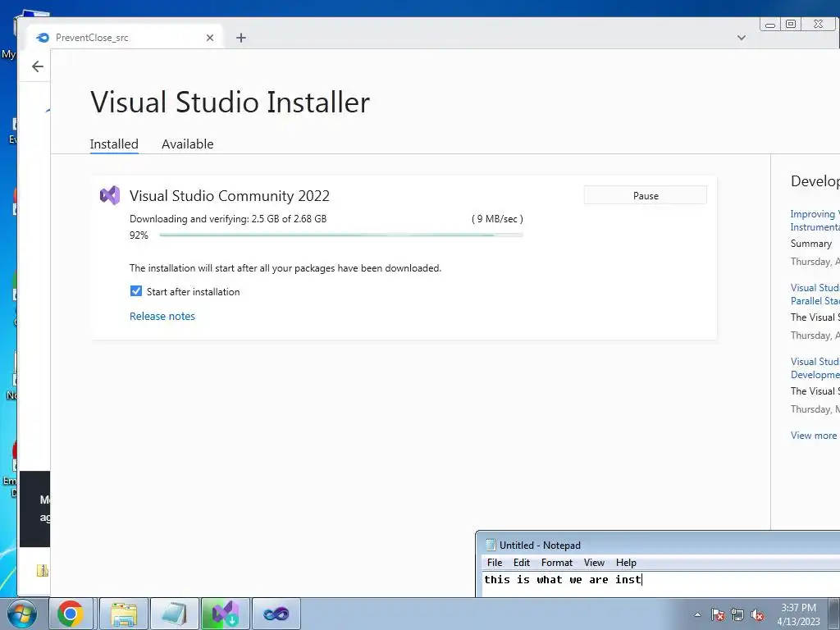Click the '92%' progress percentage text
The width and height of the screenshot is (840, 630).
click(x=139, y=235)
